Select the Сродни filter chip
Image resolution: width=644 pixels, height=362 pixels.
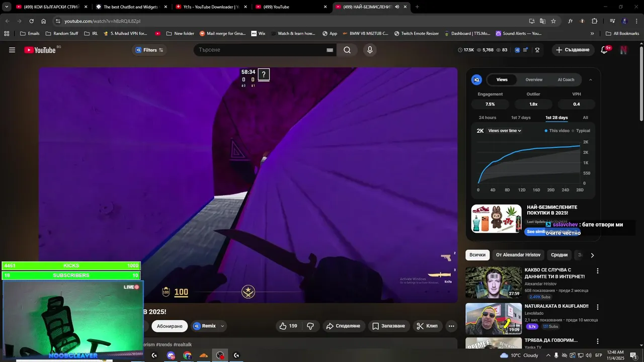[559, 255]
